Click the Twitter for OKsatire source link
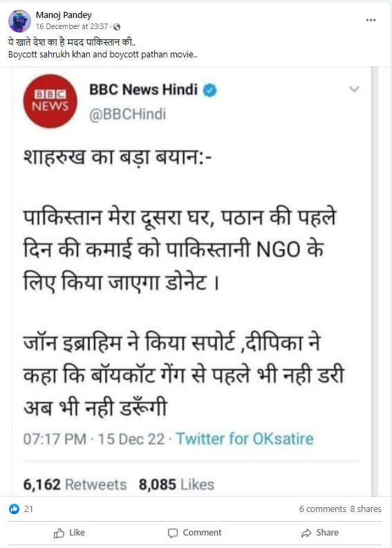The width and height of the screenshot is (392, 548). (x=245, y=439)
